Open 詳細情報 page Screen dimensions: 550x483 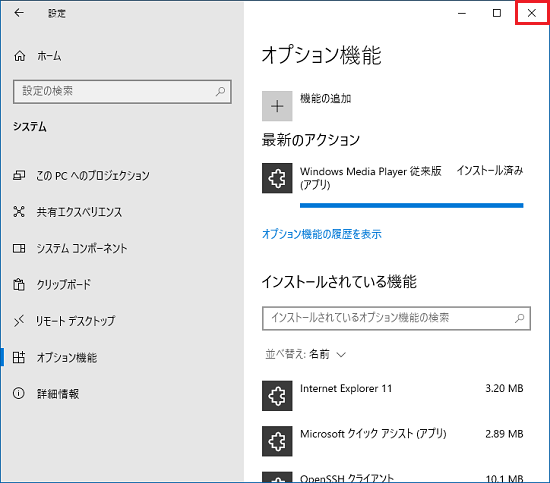point(58,394)
